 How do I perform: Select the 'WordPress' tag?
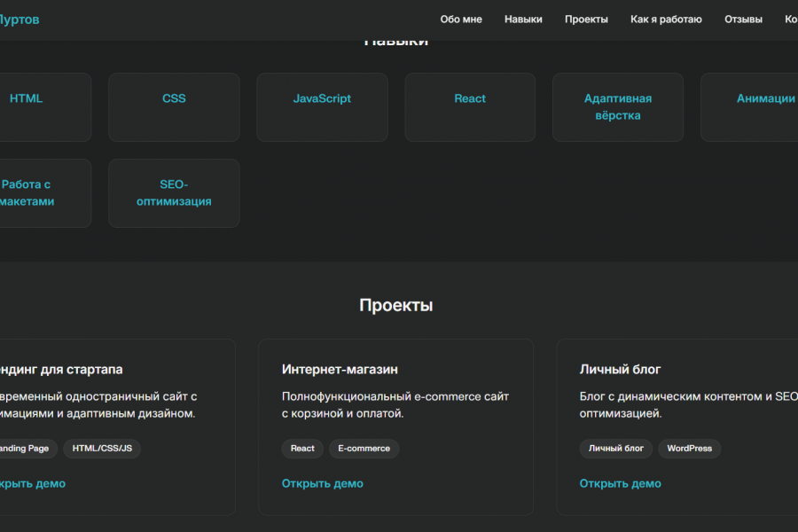(690, 449)
